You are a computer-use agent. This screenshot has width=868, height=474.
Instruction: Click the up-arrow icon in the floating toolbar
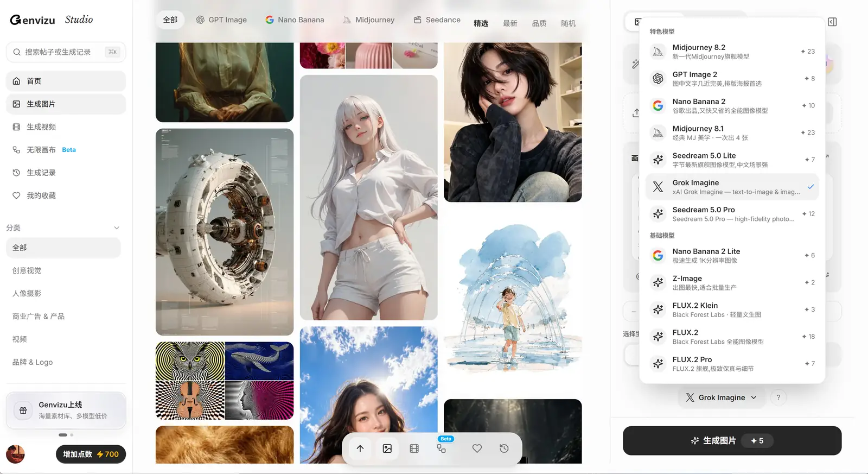[x=360, y=448]
